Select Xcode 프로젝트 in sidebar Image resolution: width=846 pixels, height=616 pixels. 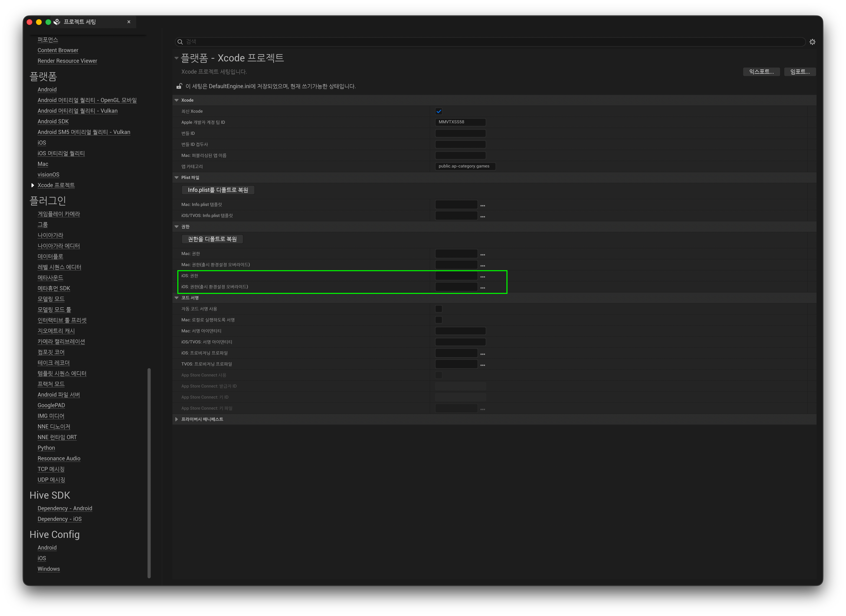pos(56,185)
